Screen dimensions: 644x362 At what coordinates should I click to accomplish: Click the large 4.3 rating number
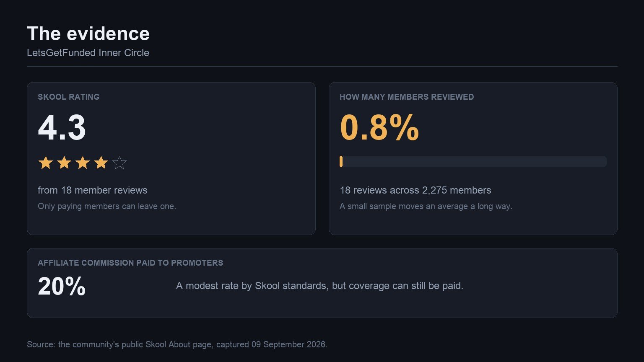click(x=62, y=128)
